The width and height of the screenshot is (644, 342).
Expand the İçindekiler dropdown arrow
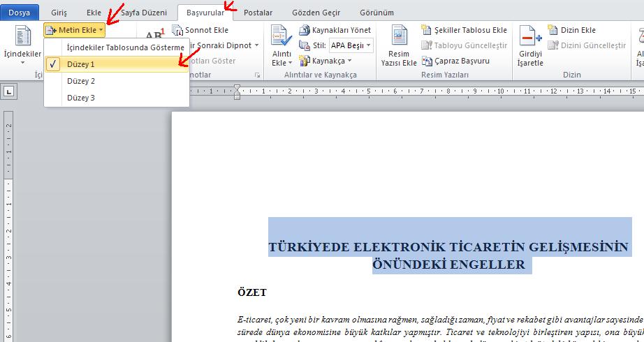coord(22,63)
